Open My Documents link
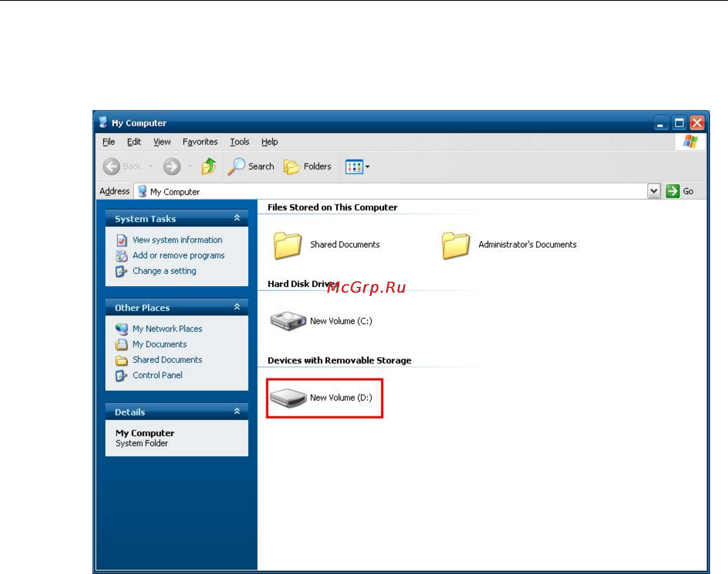This screenshot has height=574, width=728. coord(159,344)
